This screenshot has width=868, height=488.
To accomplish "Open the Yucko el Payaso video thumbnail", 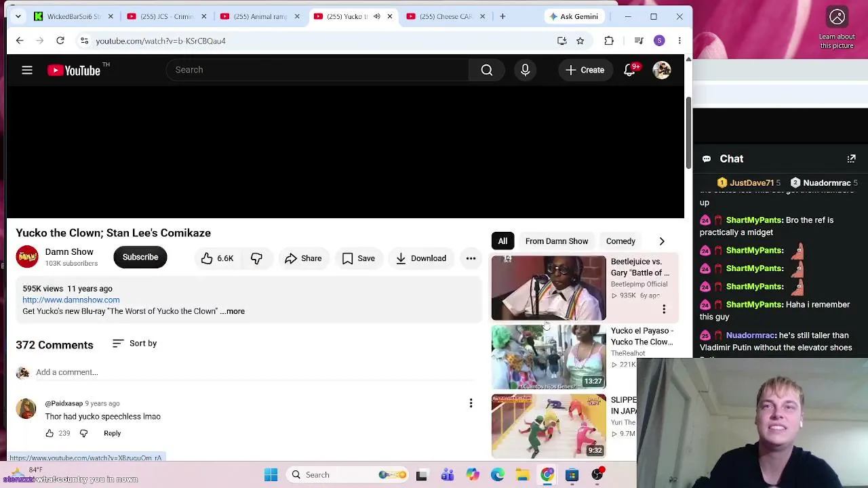I will tap(549, 357).
